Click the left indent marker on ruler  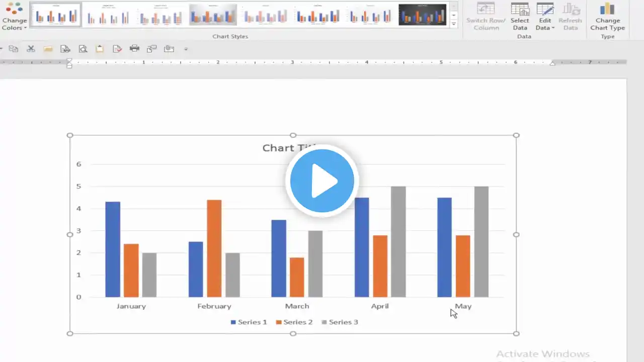(x=69, y=63)
